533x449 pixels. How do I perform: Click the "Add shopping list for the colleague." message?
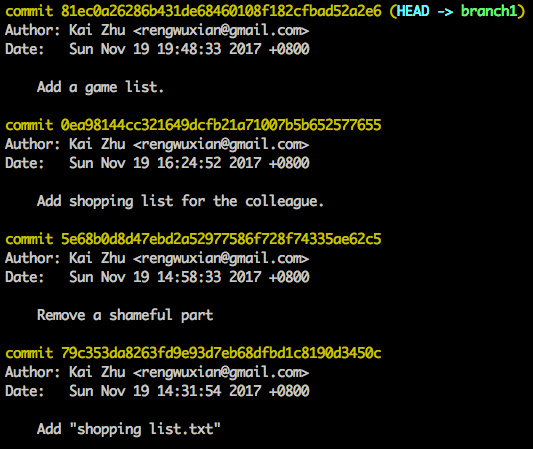(x=180, y=201)
